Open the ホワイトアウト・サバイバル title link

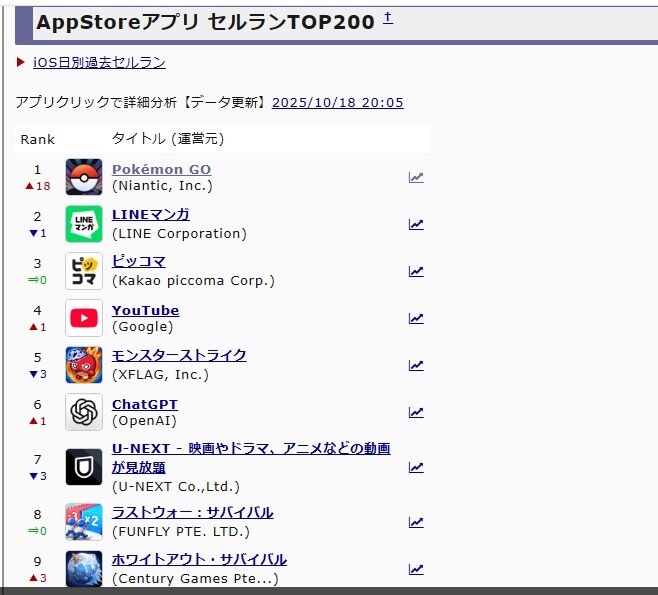click(199, 559)
